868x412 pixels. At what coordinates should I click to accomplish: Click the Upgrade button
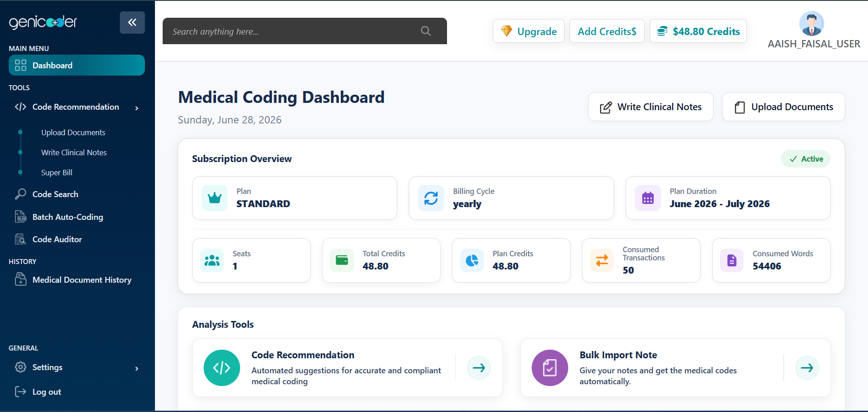(x=529, y=31)
